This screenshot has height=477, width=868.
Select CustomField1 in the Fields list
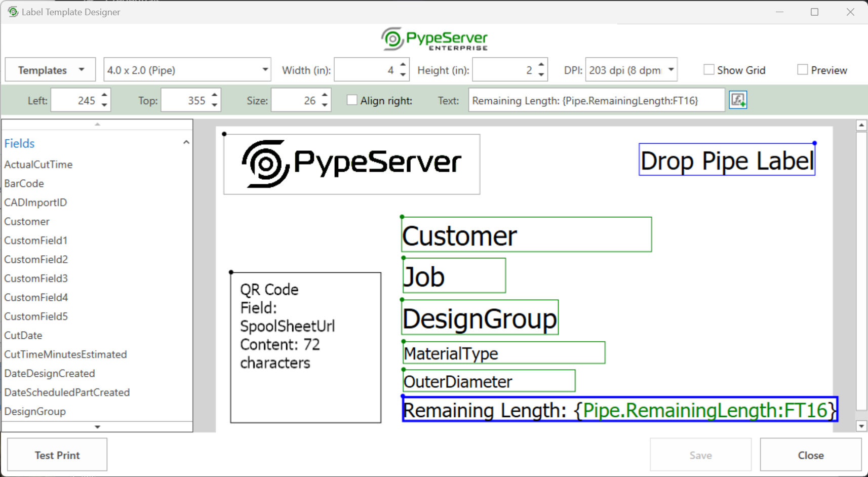[x=36, y=241]
